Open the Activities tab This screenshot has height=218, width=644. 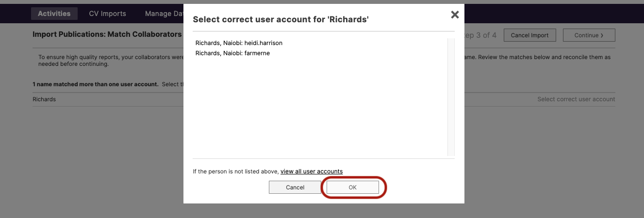[x=54, y=14]
